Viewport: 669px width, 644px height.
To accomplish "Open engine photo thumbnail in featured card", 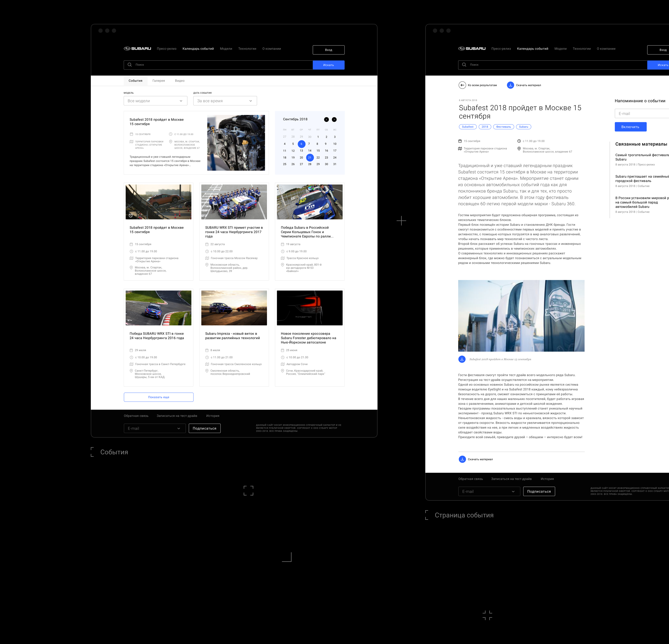I will pyautogui.click(x=236, y=143).
